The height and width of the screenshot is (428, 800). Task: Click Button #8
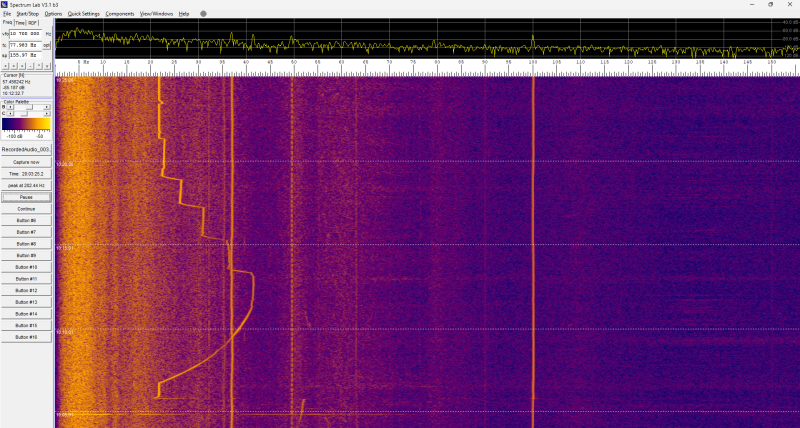(x=26, y=244)
